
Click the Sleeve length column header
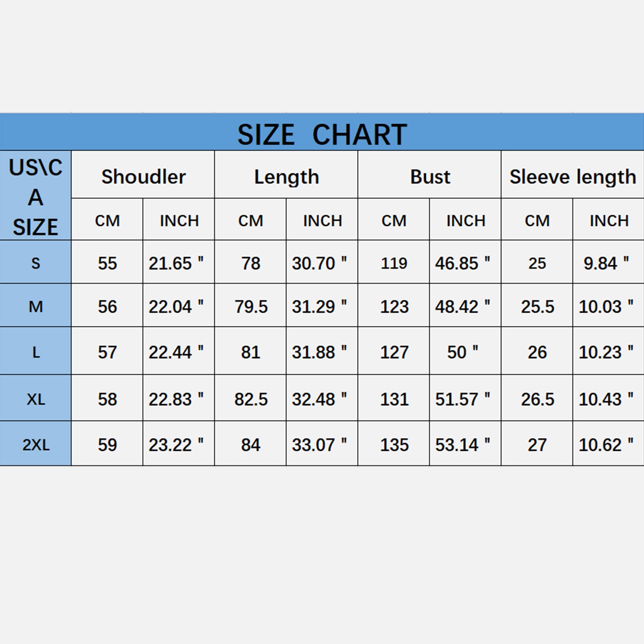[x=572, y=177]
